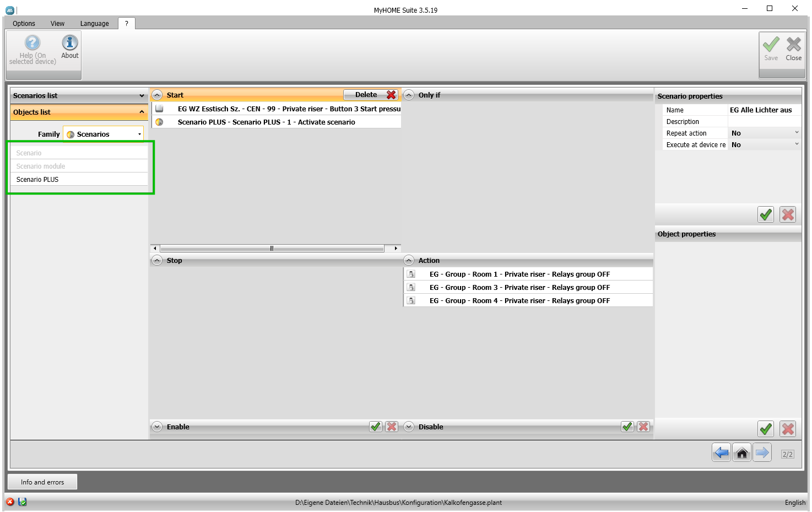The image size is (812, 512).
Task: Click the empty Description field
Action: (765, 121)
